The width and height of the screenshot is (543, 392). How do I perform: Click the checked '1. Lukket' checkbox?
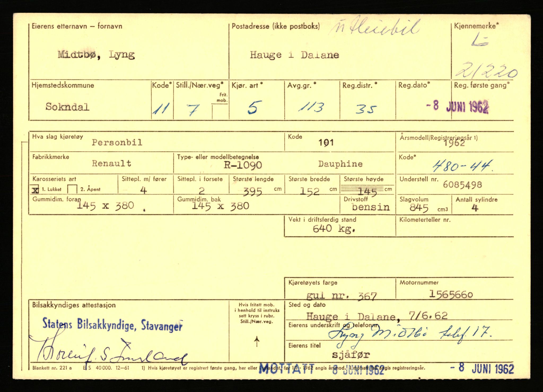tap(35, 189)
